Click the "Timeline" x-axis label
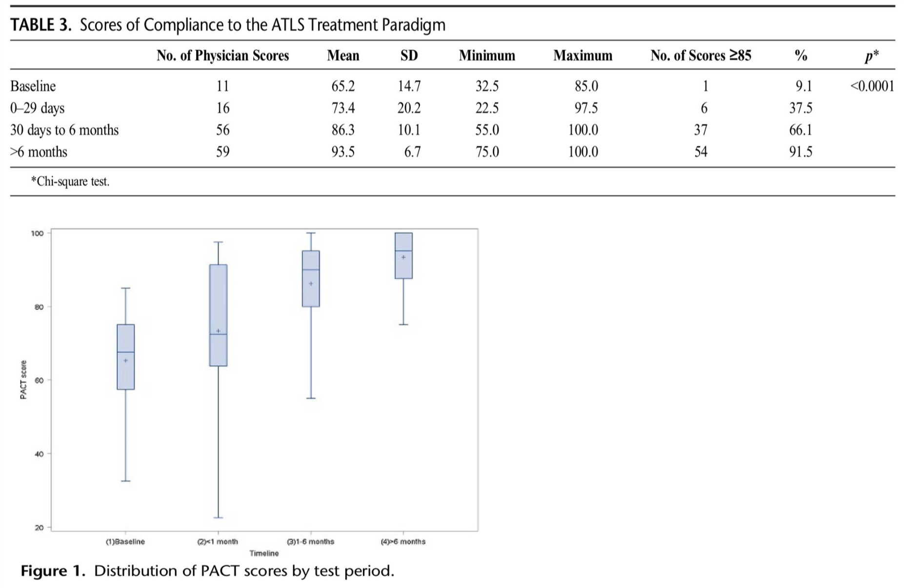This screenshot has height=588, width=904. (264, 553)
